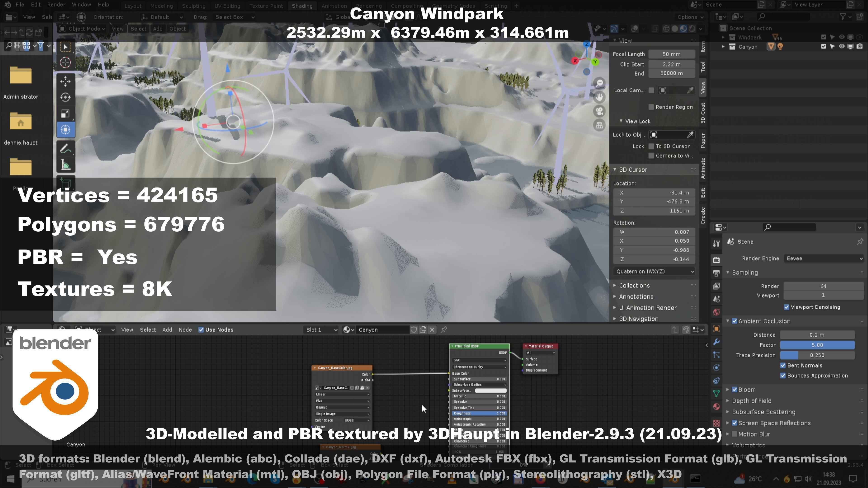
Task: Open the Node menu in node editor
Action: pyautogui.click(x=185, y=330)
